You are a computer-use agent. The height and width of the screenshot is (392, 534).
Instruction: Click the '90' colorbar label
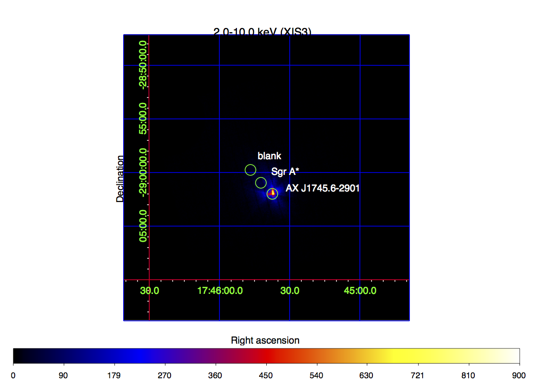click(x=63, y=375)
